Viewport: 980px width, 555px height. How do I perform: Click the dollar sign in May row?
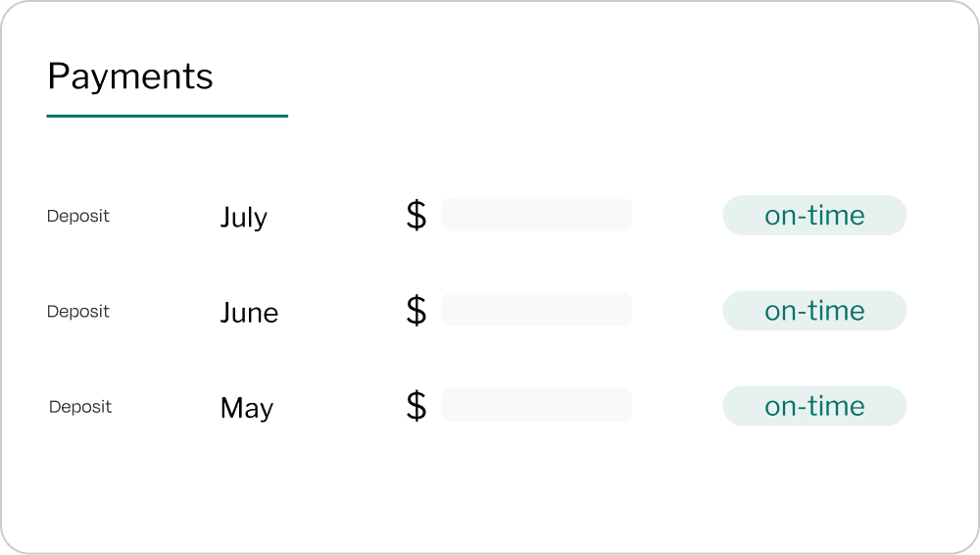click(x=416, y=405)
